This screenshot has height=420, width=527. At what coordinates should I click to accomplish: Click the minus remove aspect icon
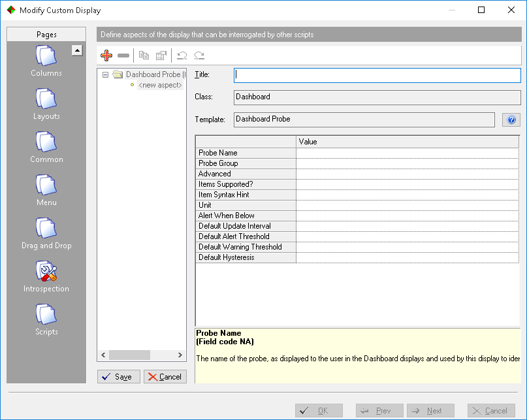point(123,56)
